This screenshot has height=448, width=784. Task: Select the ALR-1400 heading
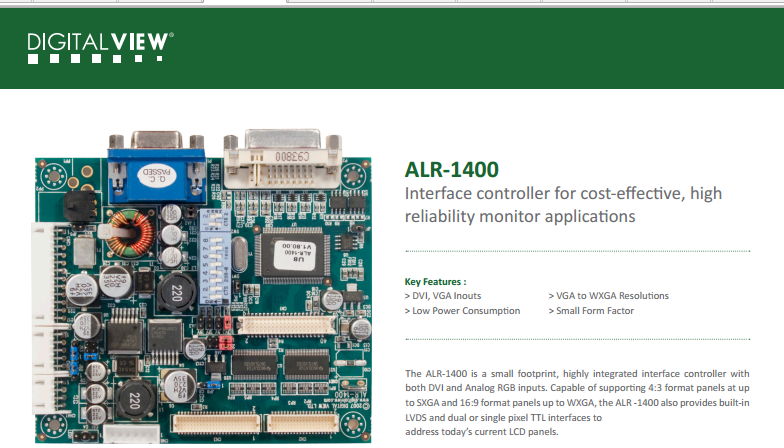[x=452, y=170]
